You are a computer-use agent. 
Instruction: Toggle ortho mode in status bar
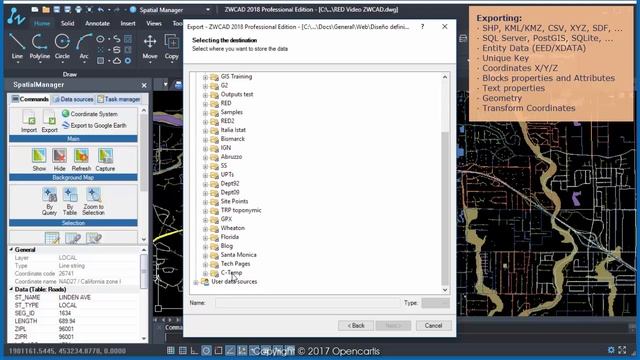(194, 350)
